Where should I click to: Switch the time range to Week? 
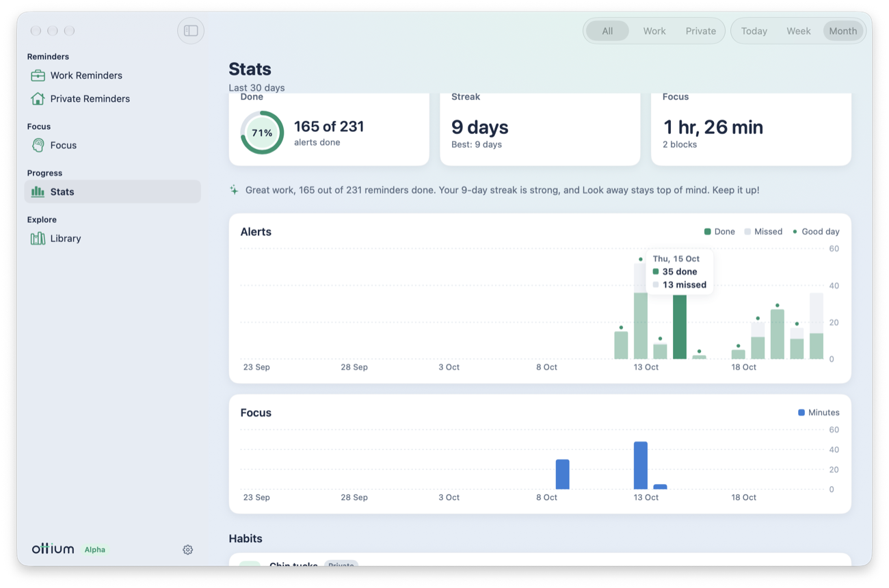[x=799, y=31]
